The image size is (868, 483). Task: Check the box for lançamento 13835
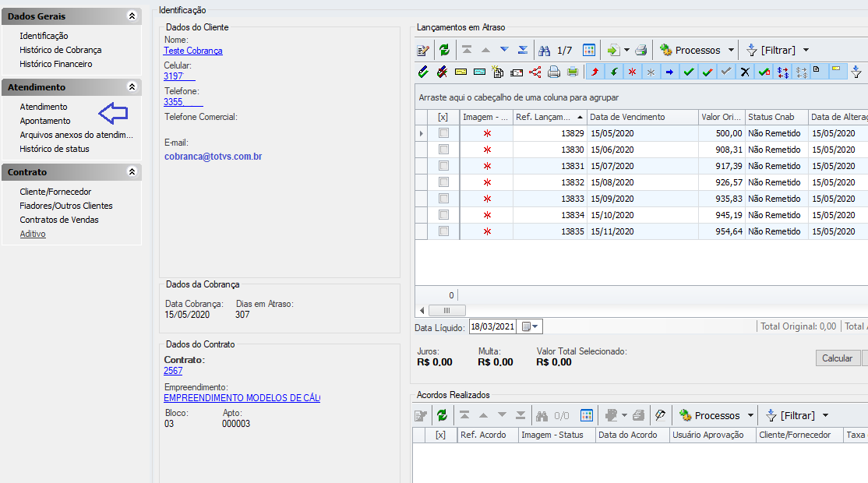(443, 231)
